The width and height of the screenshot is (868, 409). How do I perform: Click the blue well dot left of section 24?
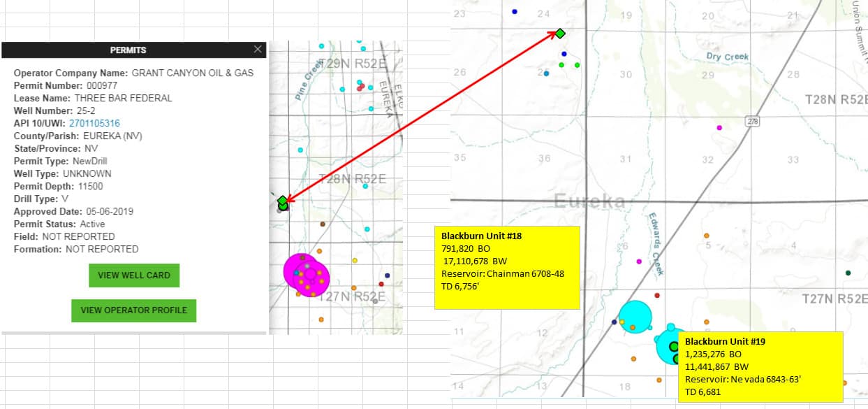(x=515, y=12)
